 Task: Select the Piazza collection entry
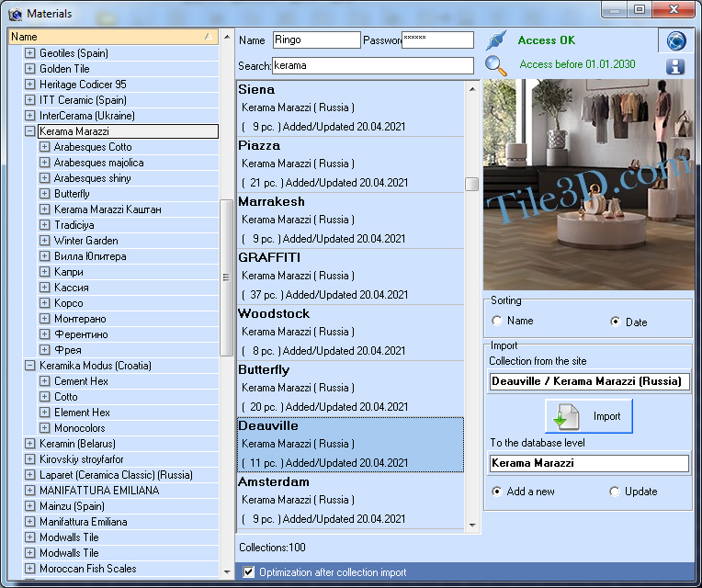click(351, 164)
